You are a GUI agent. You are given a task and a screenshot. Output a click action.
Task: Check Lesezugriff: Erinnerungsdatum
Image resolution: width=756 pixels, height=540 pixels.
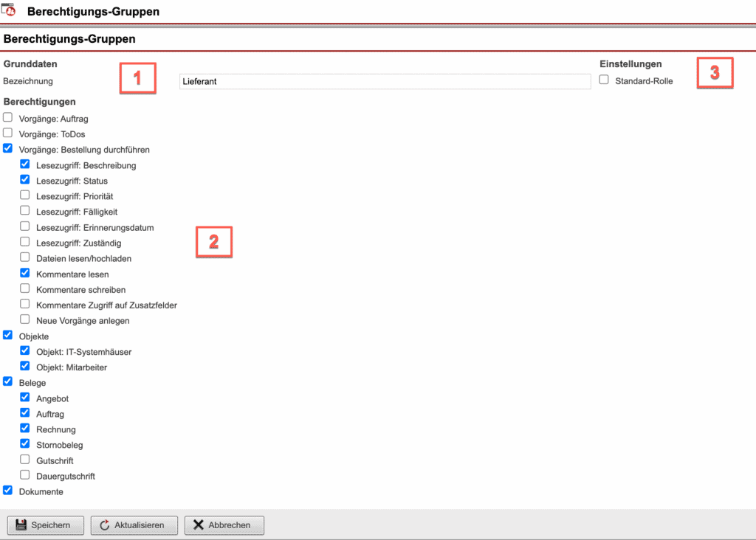point(24,226)
